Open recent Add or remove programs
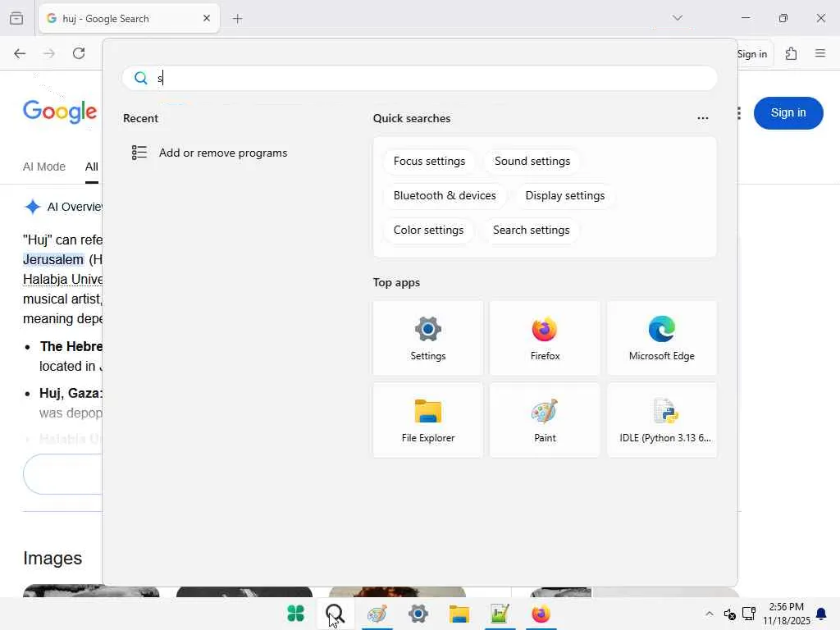 223,153
